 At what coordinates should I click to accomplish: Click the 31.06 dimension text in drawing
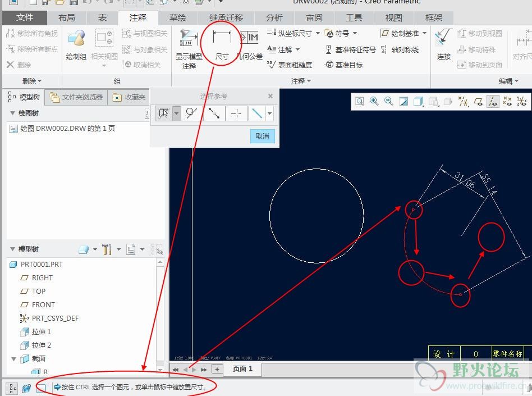(x=465, y=180)
